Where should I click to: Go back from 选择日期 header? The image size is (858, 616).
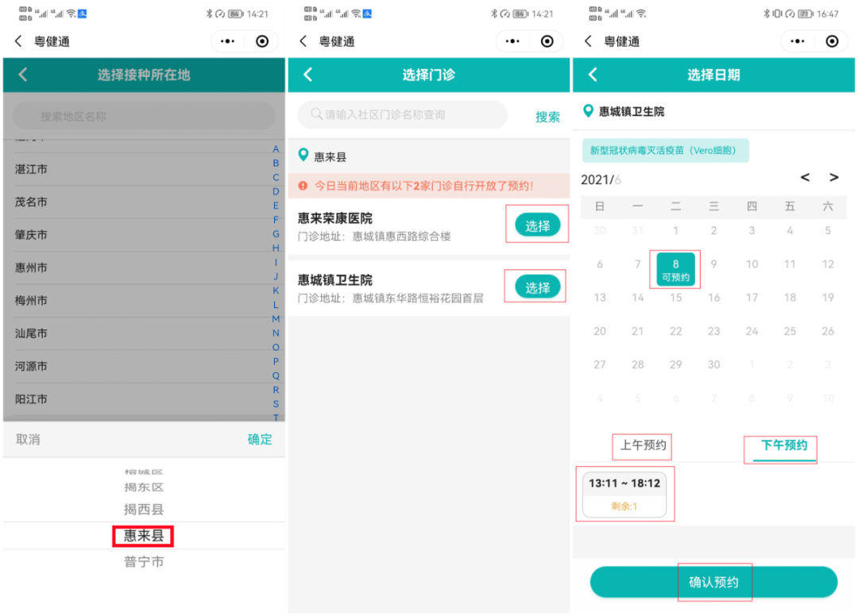tap(593, 75)
